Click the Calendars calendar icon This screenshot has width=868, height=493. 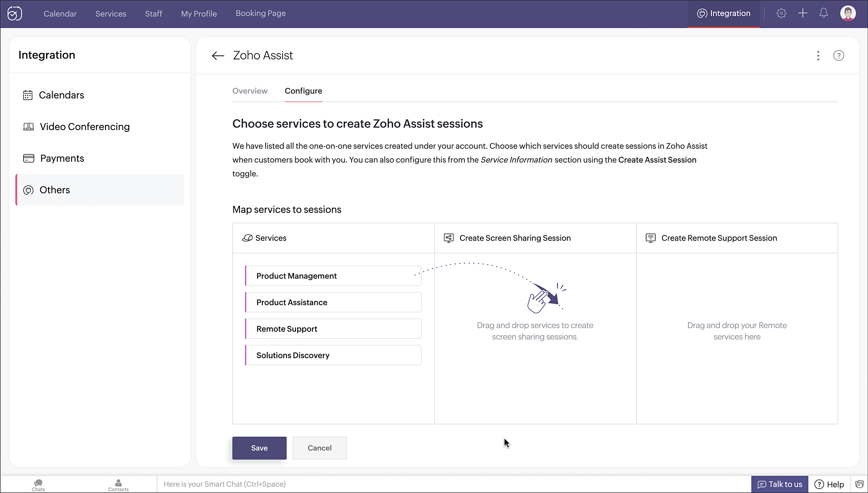pyautogui.click(x=28, y=95)
